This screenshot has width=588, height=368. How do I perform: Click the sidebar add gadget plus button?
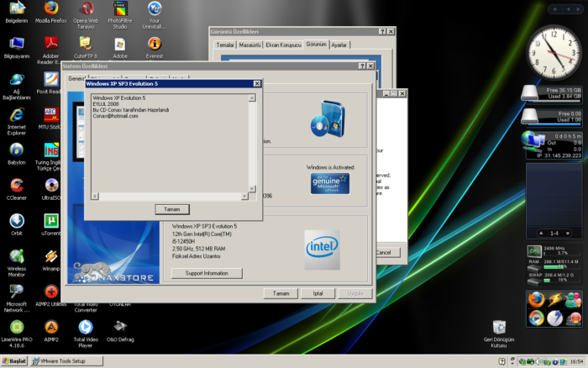555,9
